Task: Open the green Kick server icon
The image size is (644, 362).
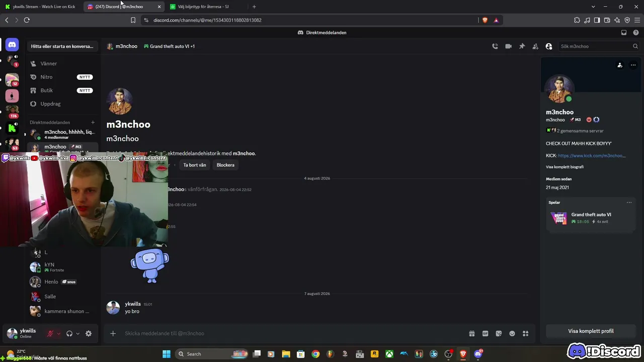Action: [12, 128]
